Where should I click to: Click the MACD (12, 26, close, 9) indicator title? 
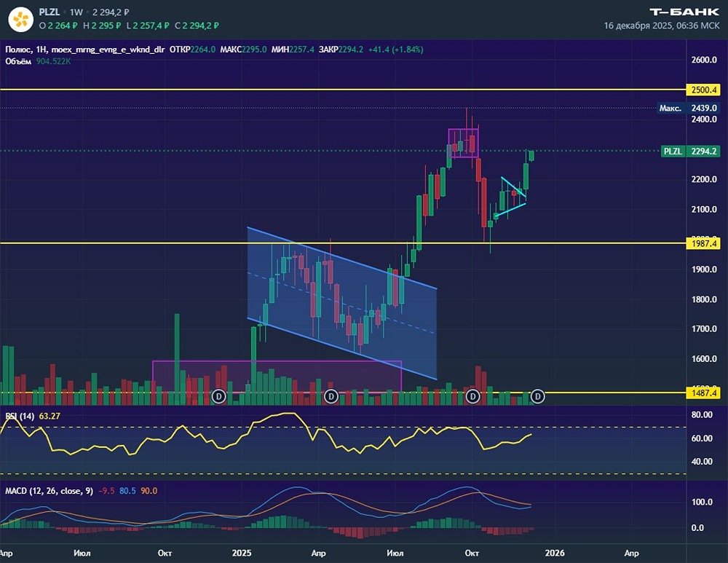49,491
